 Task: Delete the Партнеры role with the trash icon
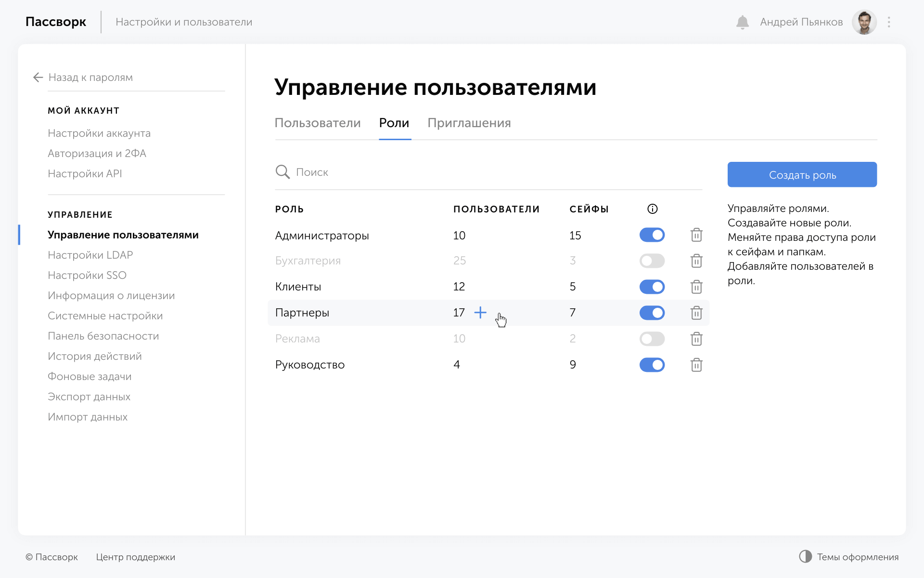696,313
